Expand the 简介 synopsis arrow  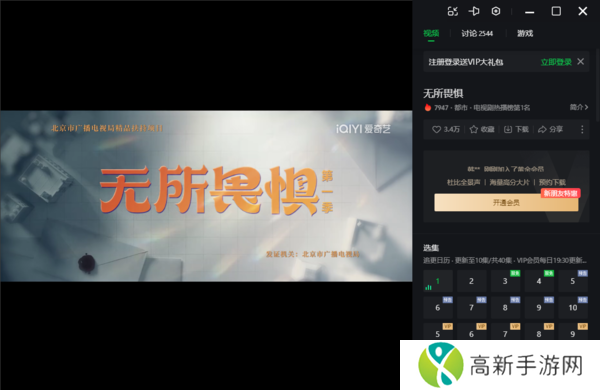[579, 107]
